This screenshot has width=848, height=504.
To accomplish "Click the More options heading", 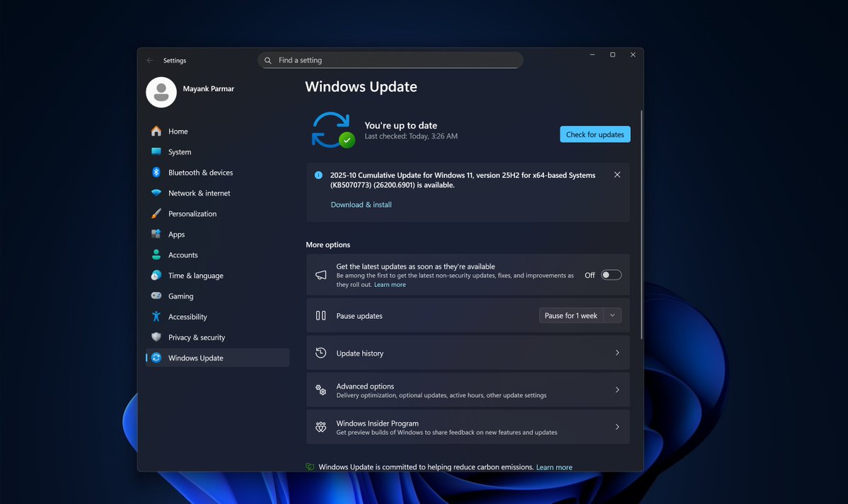I will [327, 245].
